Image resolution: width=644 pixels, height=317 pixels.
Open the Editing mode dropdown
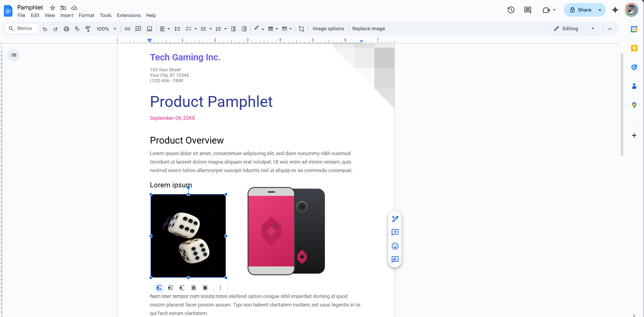(592, 29)
